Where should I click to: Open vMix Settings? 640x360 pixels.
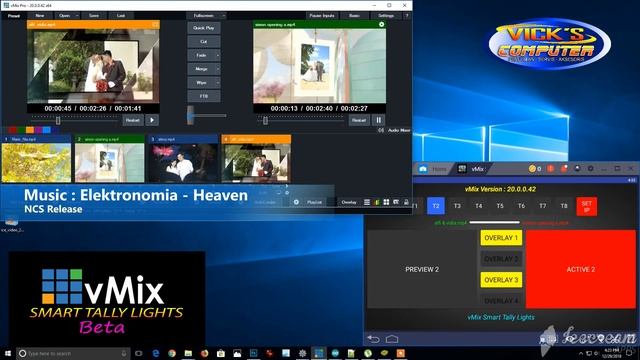[x=386, y=16]
